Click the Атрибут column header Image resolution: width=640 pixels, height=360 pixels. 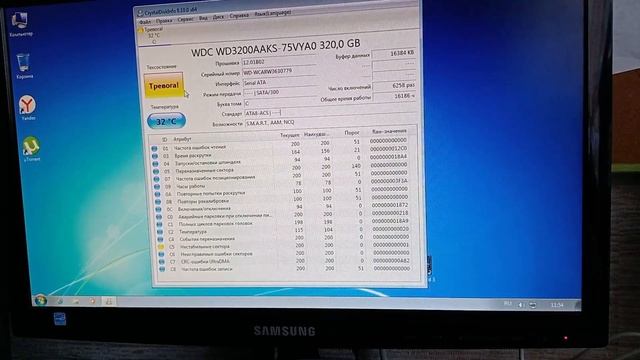click(x=182, y=139)
